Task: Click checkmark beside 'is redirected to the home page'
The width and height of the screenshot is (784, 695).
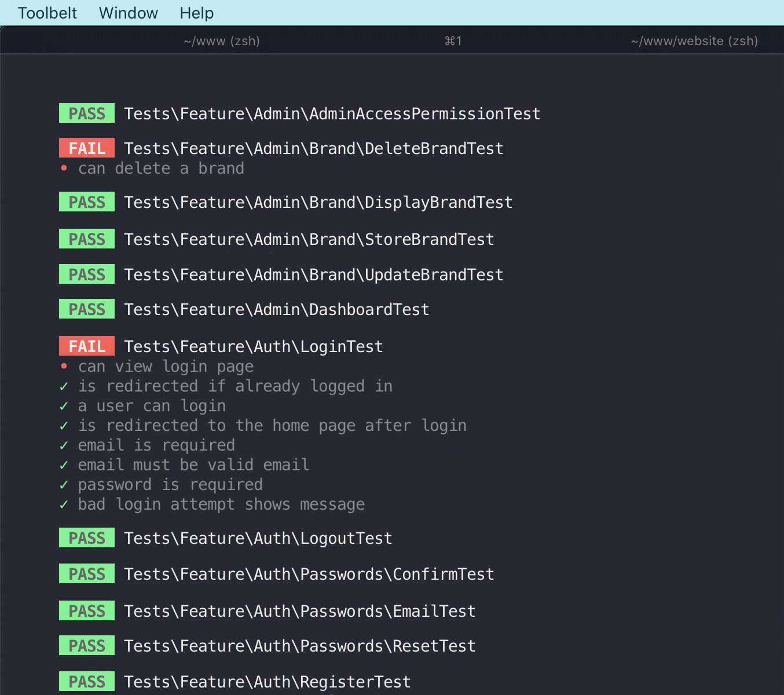Action: 64,426
